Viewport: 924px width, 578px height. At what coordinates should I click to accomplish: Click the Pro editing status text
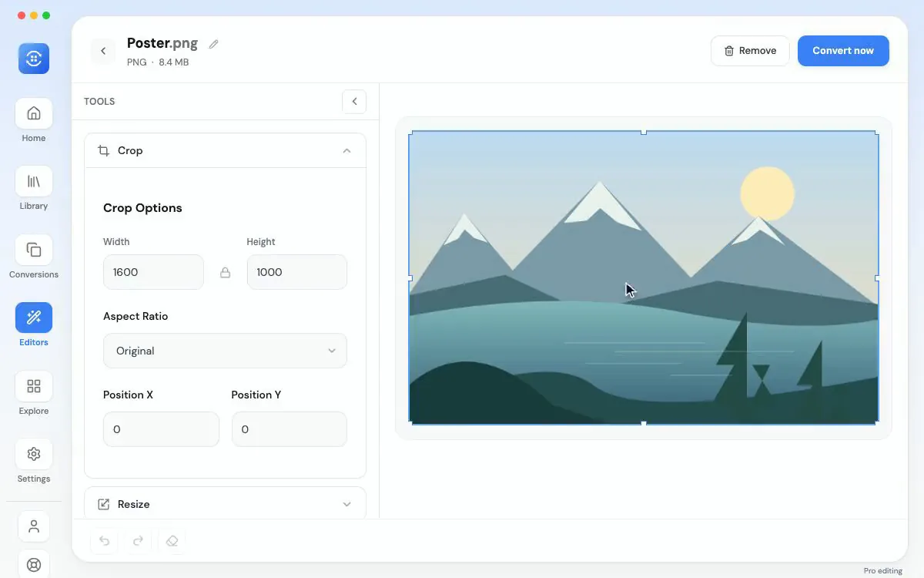coord(883,571)
